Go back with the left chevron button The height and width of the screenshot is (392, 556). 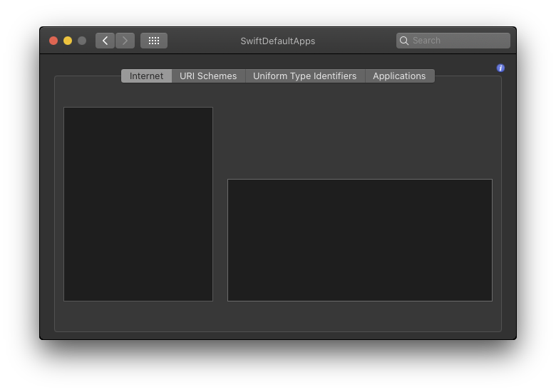click(x=105, y=41)
